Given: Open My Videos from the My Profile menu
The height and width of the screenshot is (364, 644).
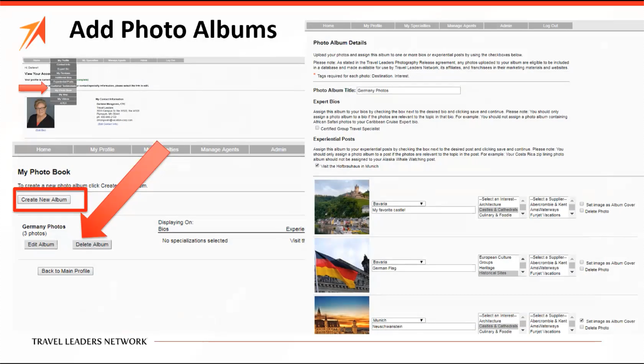Looking at the screenshot, I should pos(63,99).
